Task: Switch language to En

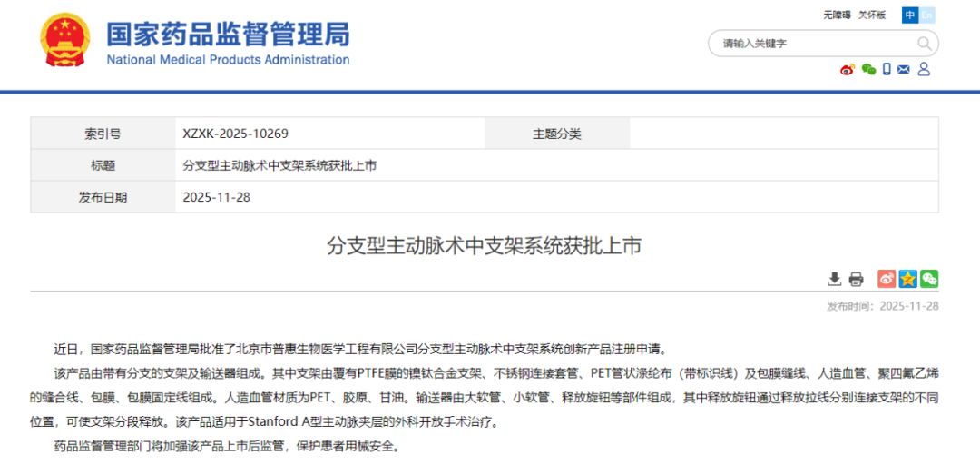Action: (x=926, y=15)
